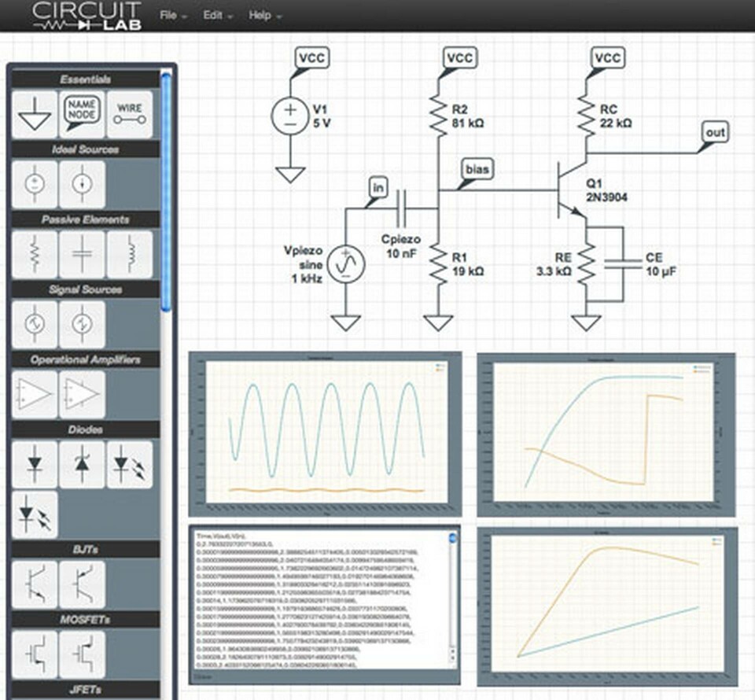Add a signal voltage source
The image size is (755, 700).
pos(35,324)
